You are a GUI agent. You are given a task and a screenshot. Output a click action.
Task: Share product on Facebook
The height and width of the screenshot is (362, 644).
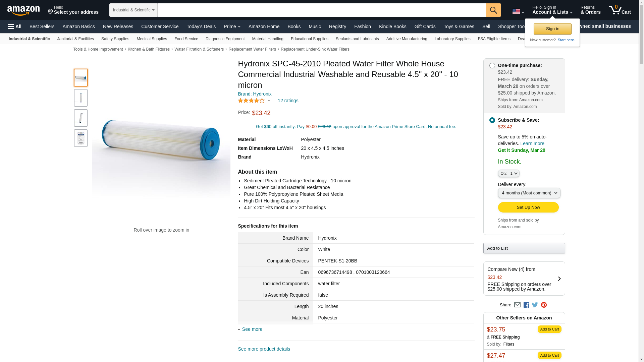526,305
